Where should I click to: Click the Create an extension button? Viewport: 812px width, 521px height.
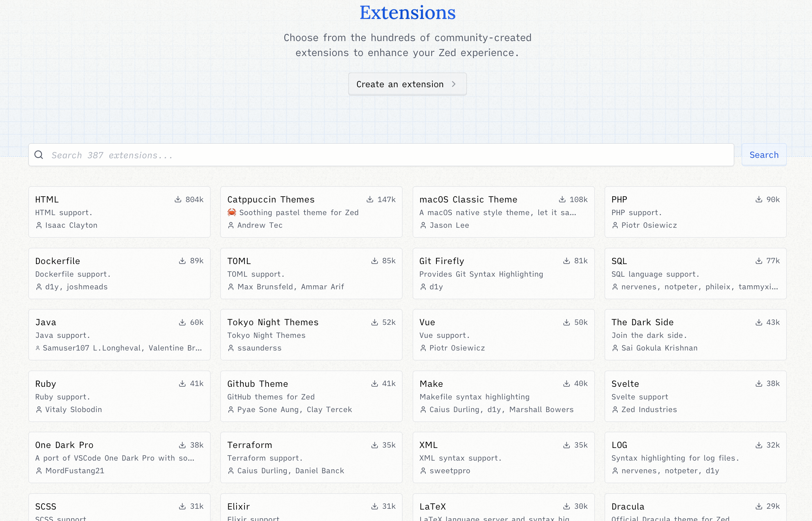point(407,84)
